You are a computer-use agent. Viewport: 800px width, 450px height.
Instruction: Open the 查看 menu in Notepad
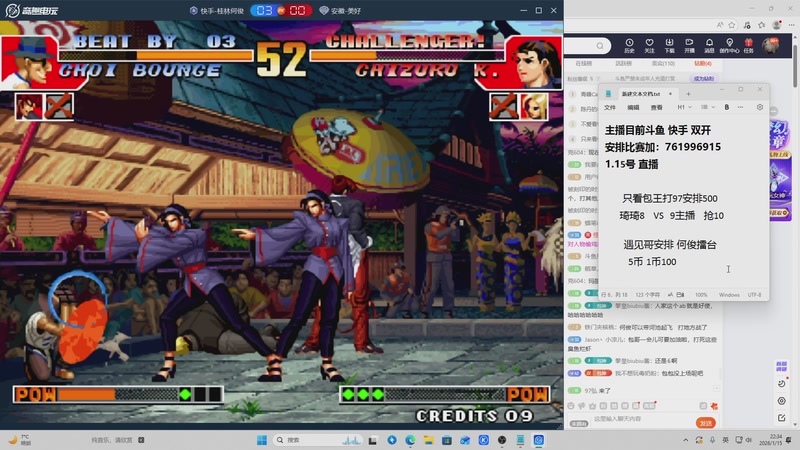click(657, 108)
